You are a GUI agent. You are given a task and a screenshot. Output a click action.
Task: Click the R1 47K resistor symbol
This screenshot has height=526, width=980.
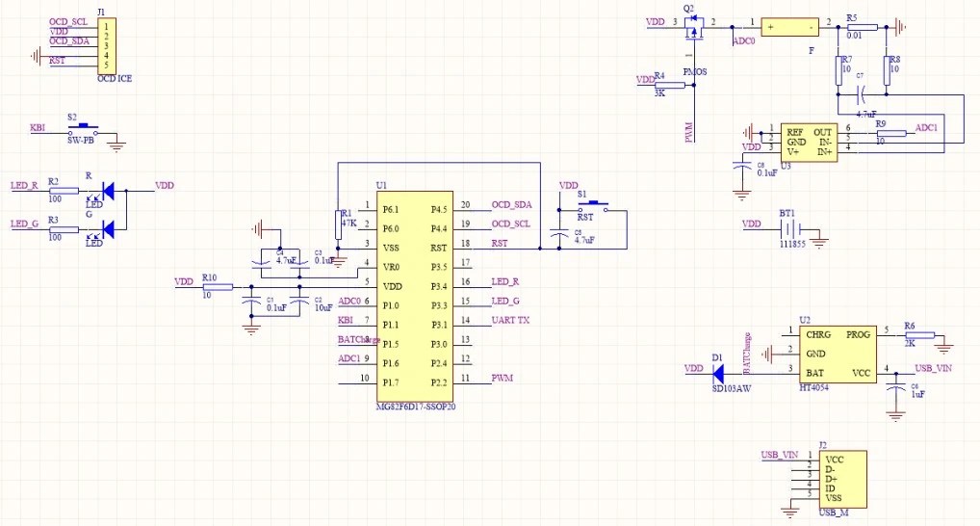(338, 225)
